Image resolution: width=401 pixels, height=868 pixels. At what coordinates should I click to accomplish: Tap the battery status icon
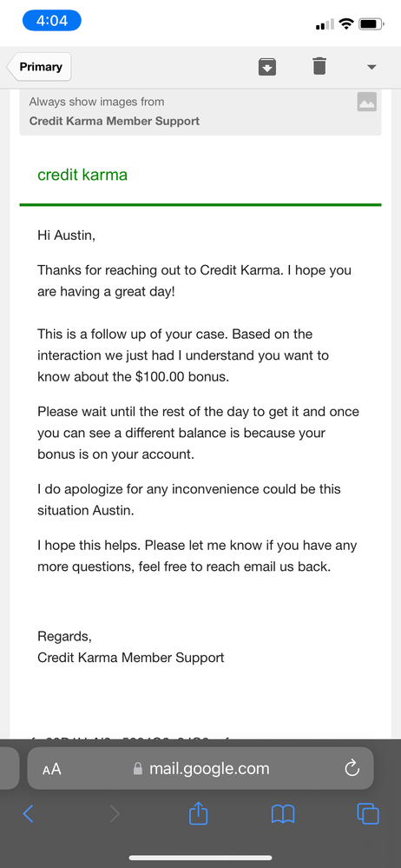[x=370, y=23]
